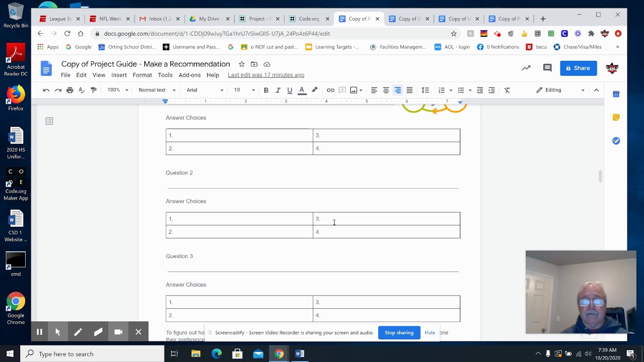Open the Calendar side panel icon
The image size is (644, 362).
616,94
